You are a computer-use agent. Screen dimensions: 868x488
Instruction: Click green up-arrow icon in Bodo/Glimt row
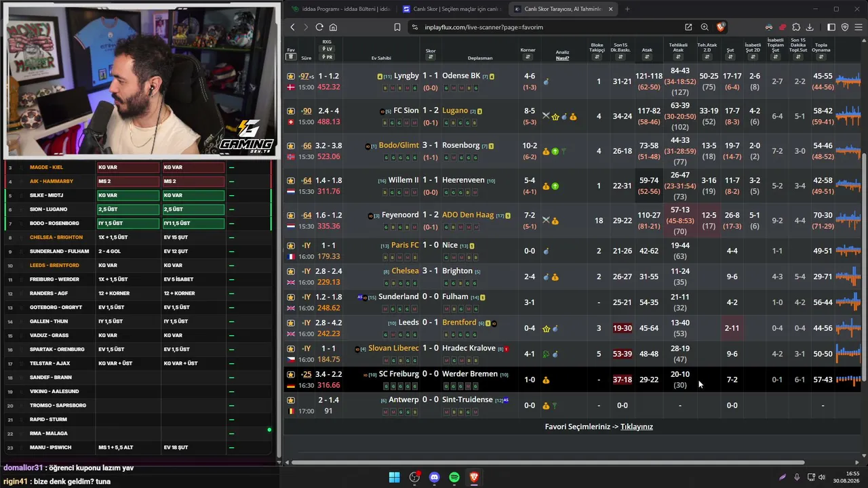[555, 151]
